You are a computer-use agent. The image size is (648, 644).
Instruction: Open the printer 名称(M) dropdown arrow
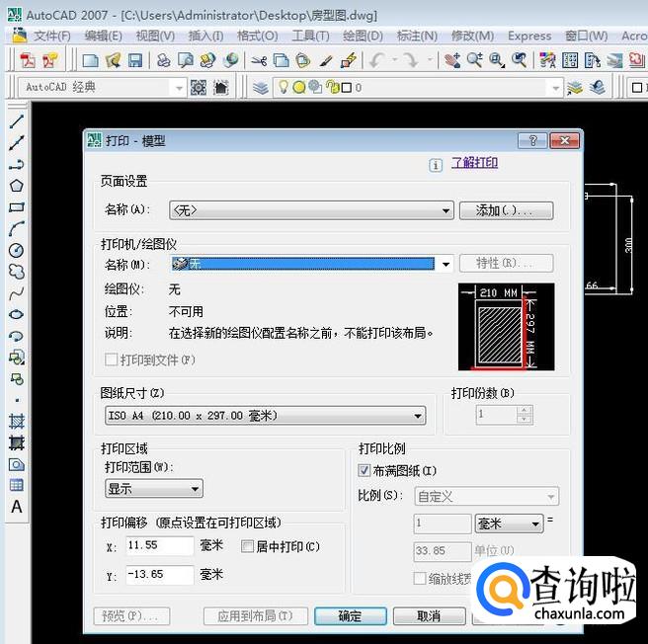pyautogui.click(x=445, y=264)
